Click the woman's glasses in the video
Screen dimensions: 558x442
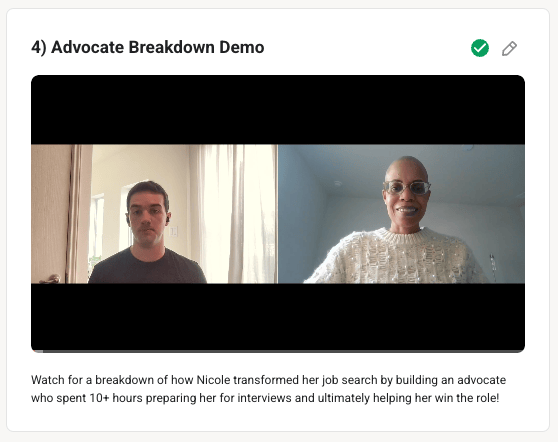(x=407, y=188)
